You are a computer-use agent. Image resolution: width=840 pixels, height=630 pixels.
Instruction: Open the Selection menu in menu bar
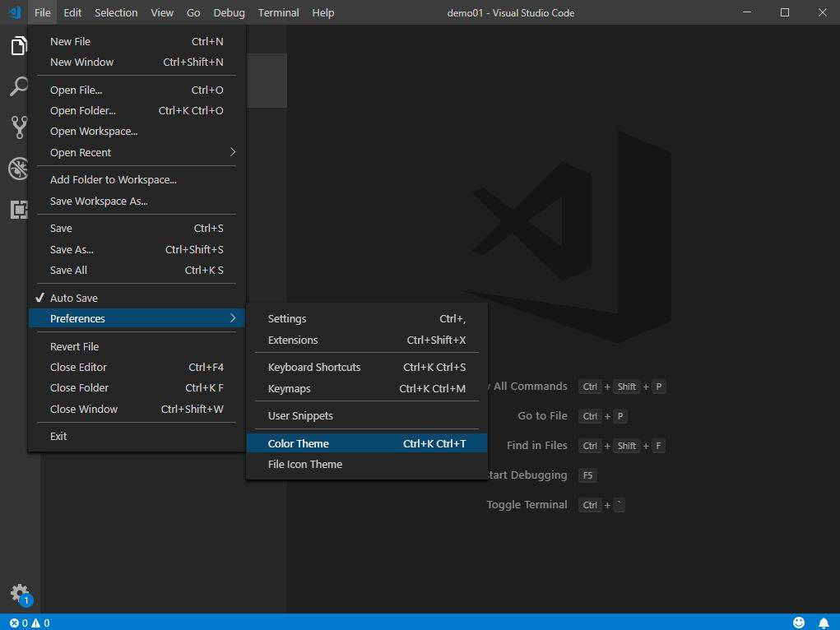pos(116,12)
